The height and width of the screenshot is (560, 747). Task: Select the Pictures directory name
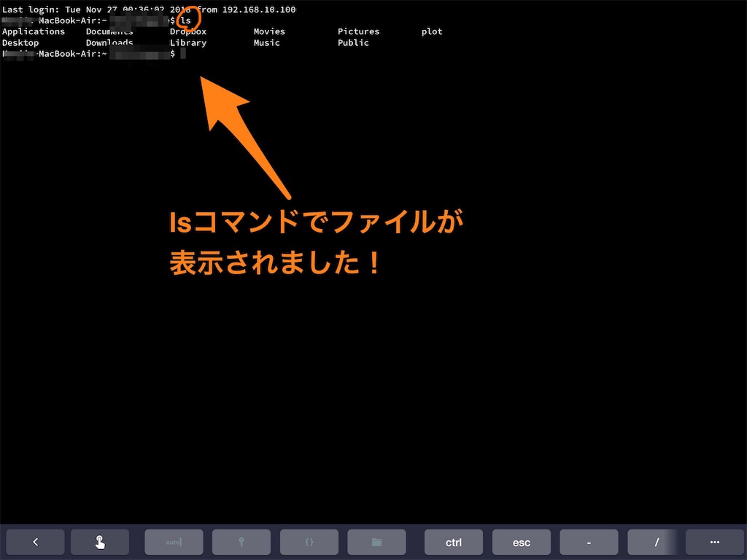358,31
